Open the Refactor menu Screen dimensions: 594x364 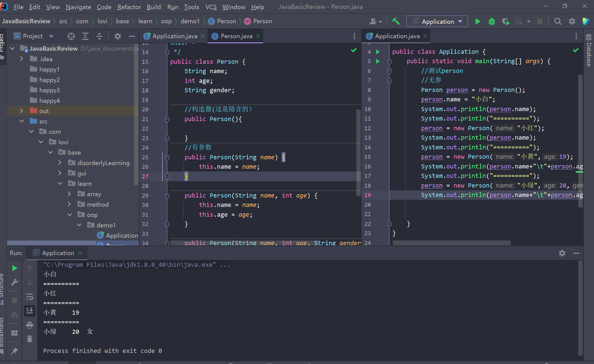[x=129, y=7]
